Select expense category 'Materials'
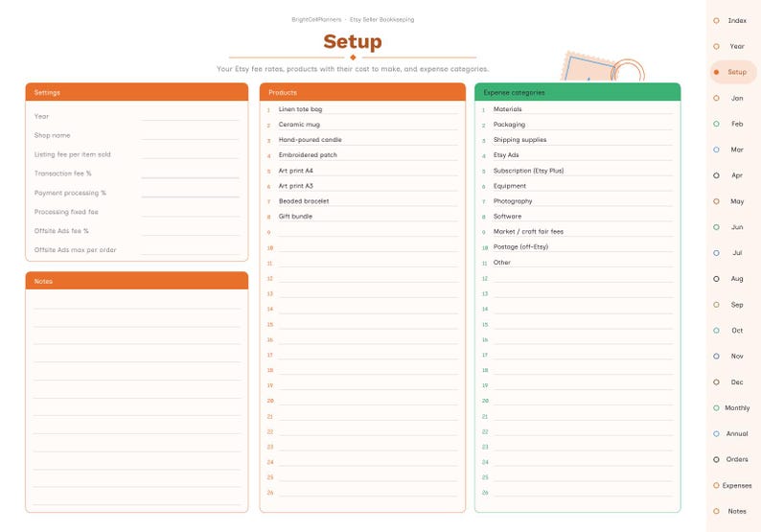 coord(577,109)
